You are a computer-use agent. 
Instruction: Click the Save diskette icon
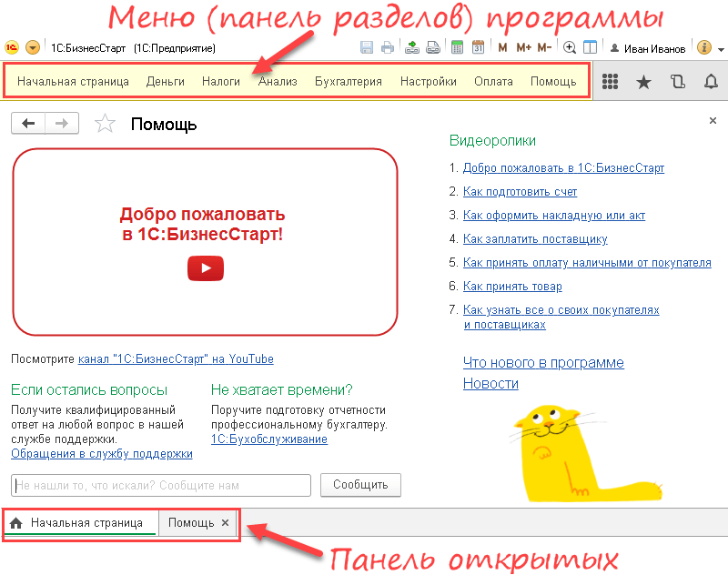tap(367, 47)
